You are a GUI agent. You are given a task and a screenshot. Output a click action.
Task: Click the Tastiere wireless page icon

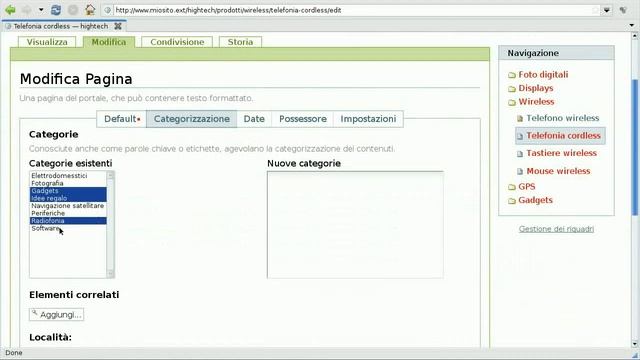[520, 154]
